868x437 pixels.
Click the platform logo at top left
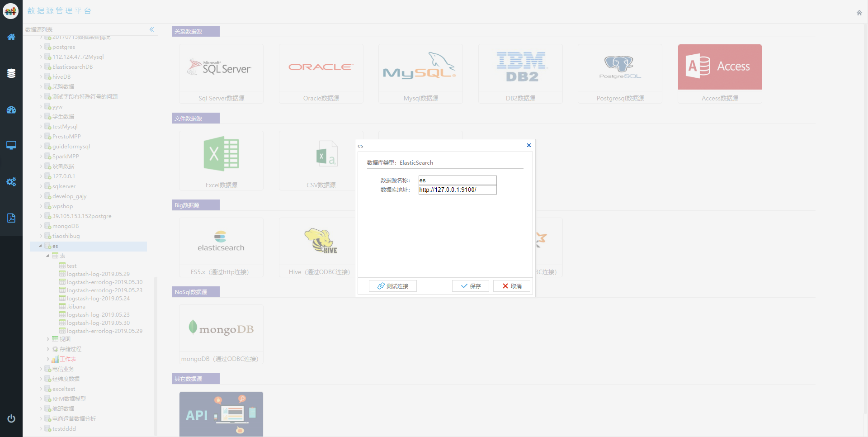point(10,11)
